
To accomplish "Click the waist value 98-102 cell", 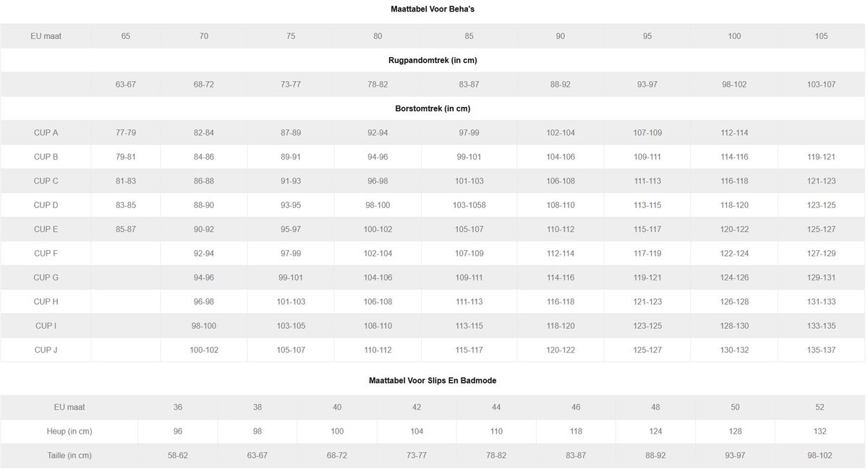I will tap(820, 456).
